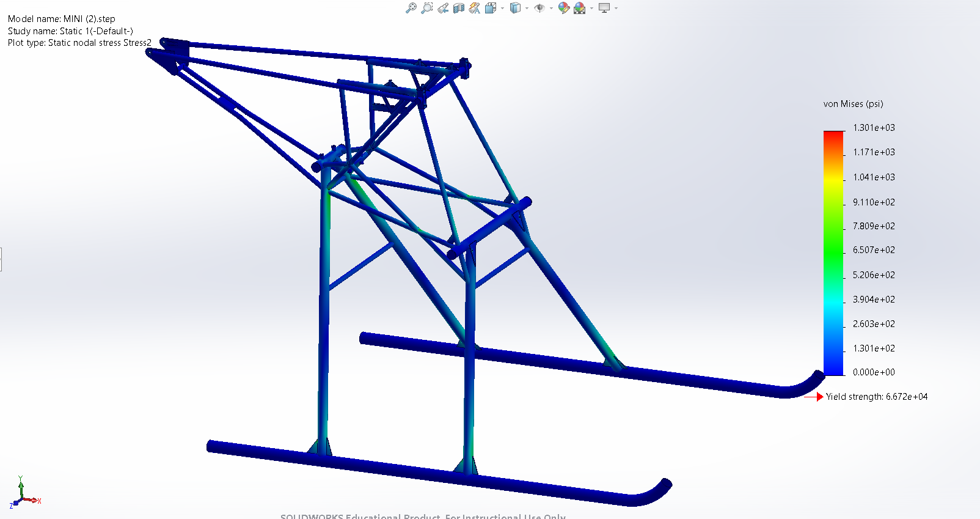Click View Orientation cube icon
Viewport: 980px width, 519px height.
coord(491,8)
